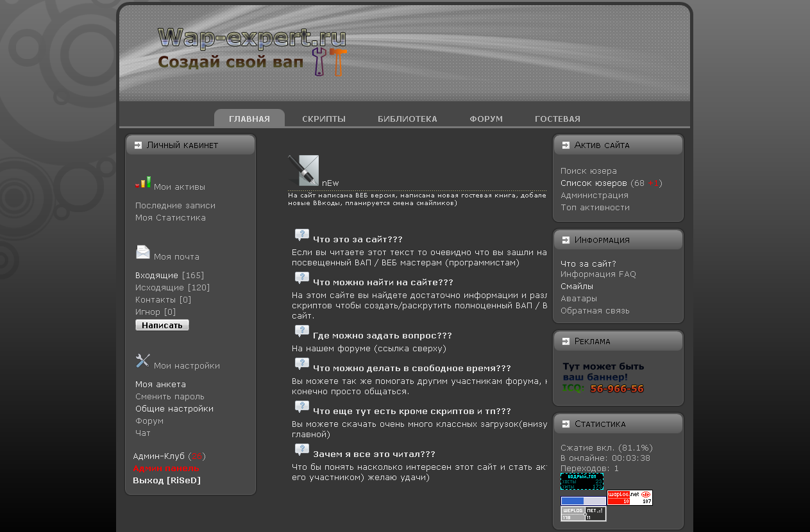The height and width of the screenshot is (532, 810).
Task: Open Что за сайт? info link
Action: (x=588, y=263)
